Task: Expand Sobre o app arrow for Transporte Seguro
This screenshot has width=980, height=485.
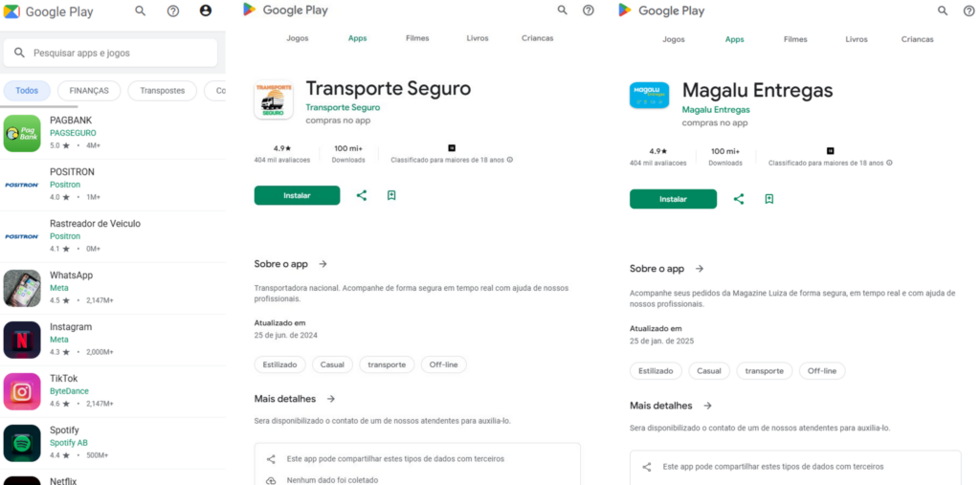Action: 323,264
